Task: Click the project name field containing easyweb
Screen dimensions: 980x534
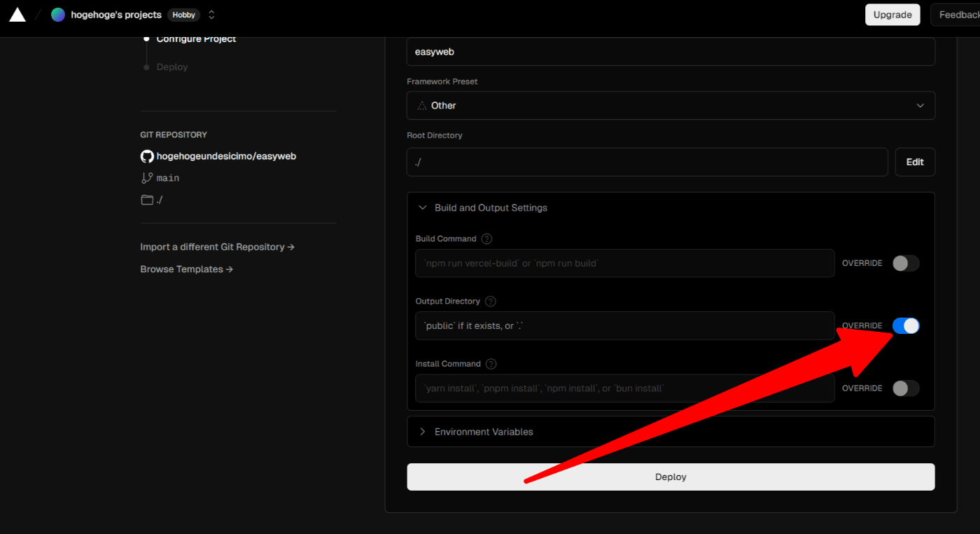Action: point(671,52)
